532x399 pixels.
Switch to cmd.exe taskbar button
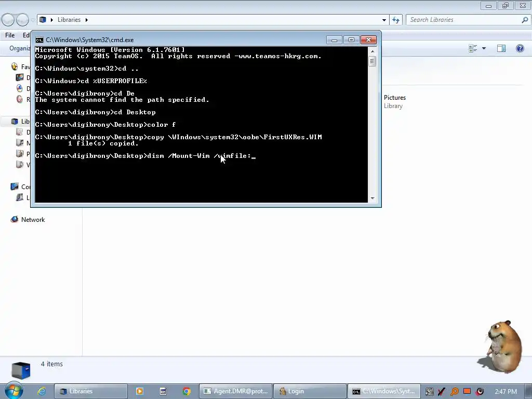(x=384, y=391)
